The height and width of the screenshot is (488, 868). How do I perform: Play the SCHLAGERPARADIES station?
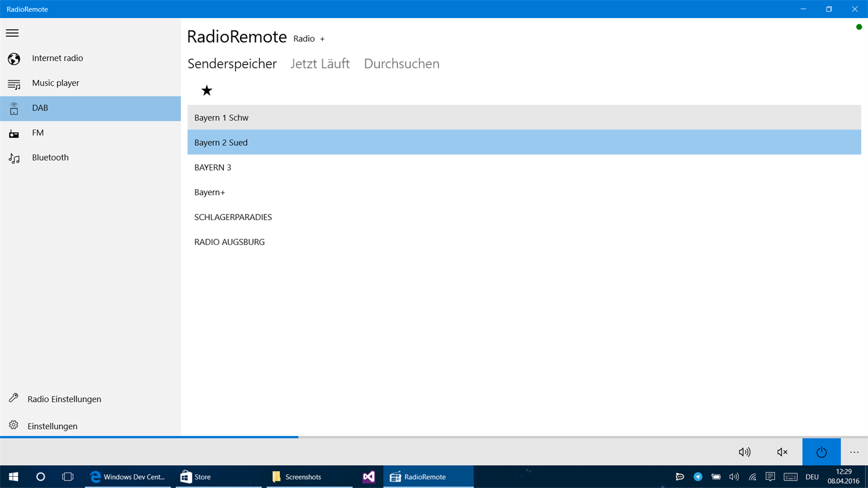[x=233, y=216]
